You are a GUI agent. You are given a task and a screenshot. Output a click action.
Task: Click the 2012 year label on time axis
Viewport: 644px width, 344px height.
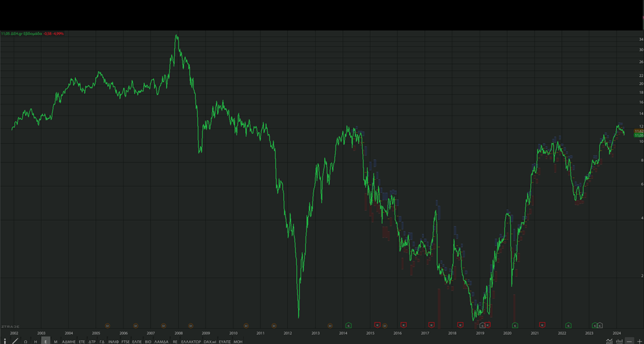click(287, 333)
